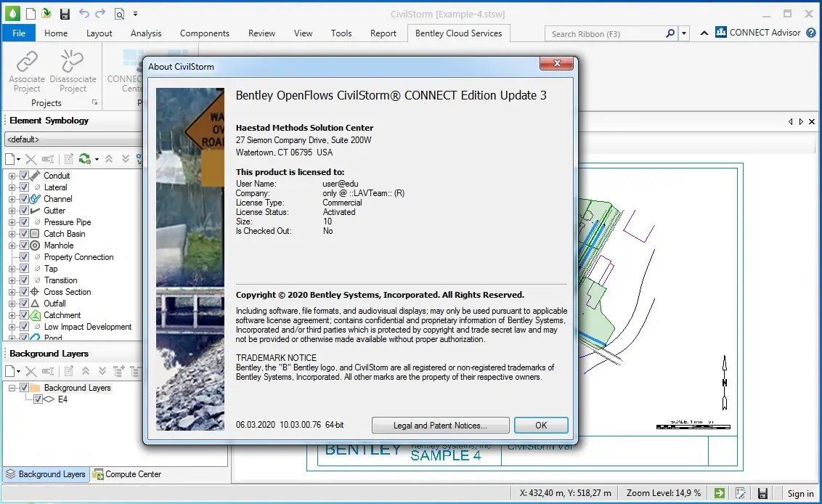Open the New dropdown arrow in Background Layers

[18, 372]
